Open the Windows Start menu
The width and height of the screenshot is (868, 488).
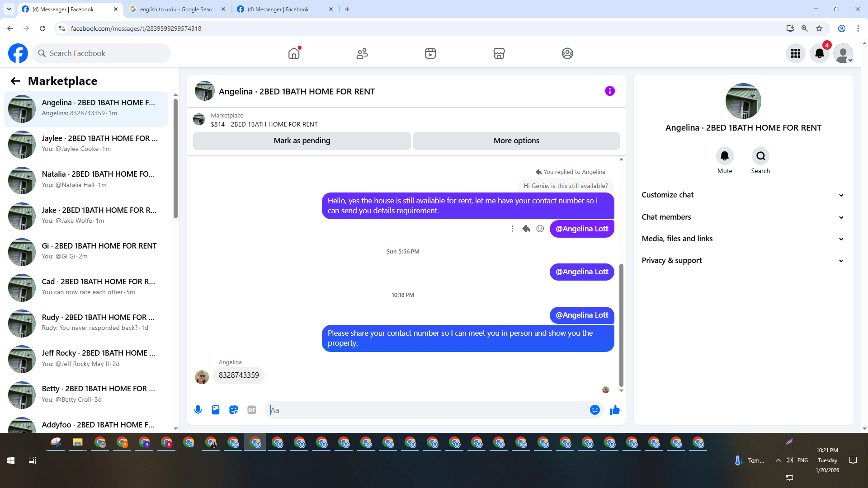pos(11,460)
